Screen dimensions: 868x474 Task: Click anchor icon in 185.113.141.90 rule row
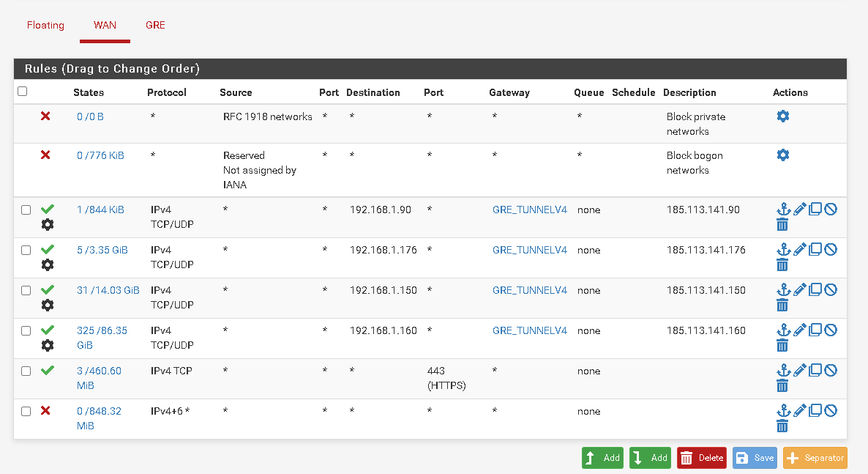(783, 210)
